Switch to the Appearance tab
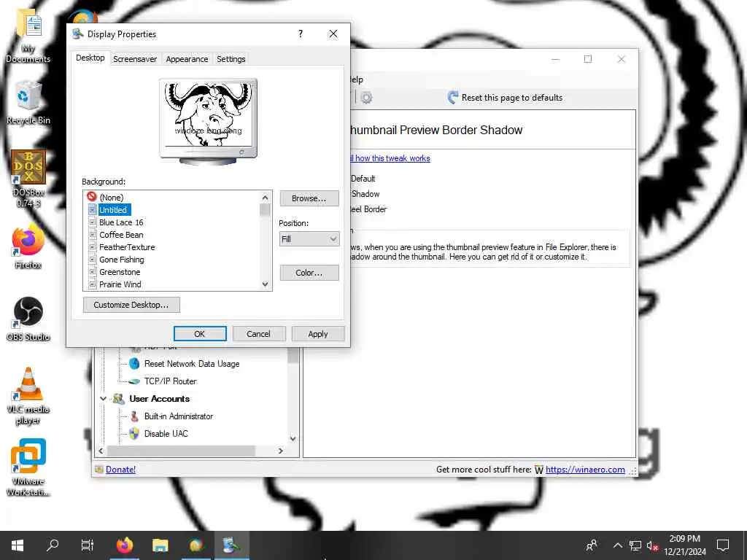 (x=187, y=59)
